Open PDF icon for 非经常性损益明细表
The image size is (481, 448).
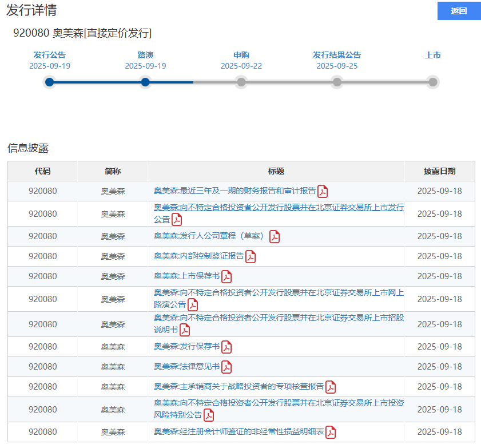tap(331, 433)
